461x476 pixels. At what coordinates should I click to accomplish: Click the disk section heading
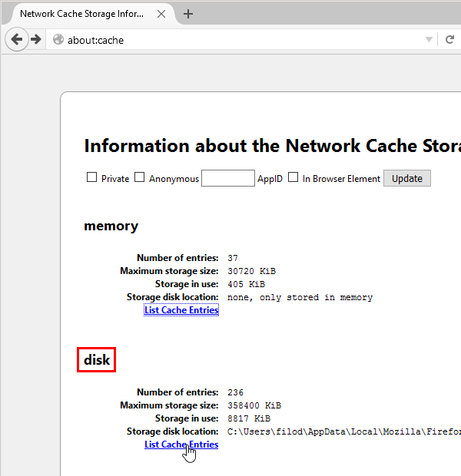click(x=97, y=360)
